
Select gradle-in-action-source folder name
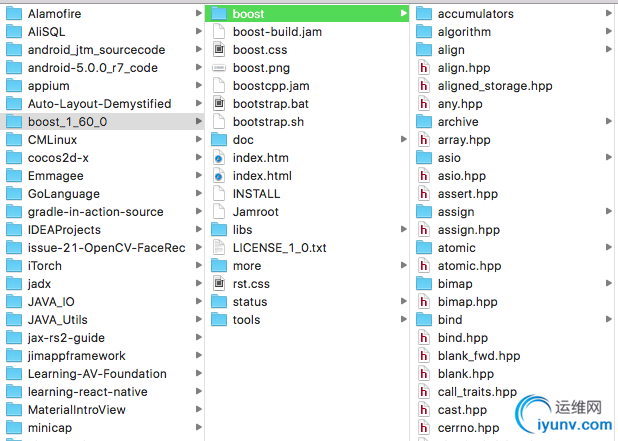pyautogui.click(x=96, y=212)
